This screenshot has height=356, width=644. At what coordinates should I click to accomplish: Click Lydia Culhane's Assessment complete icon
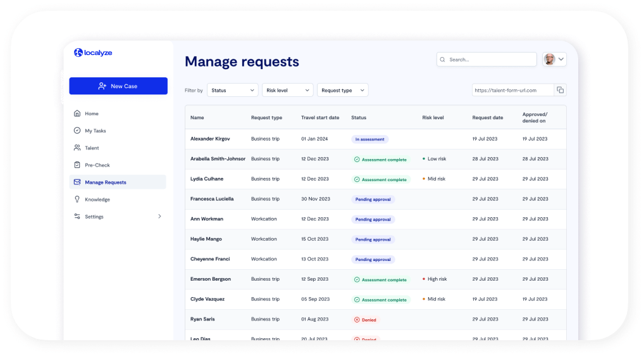(x=357, y=179)
